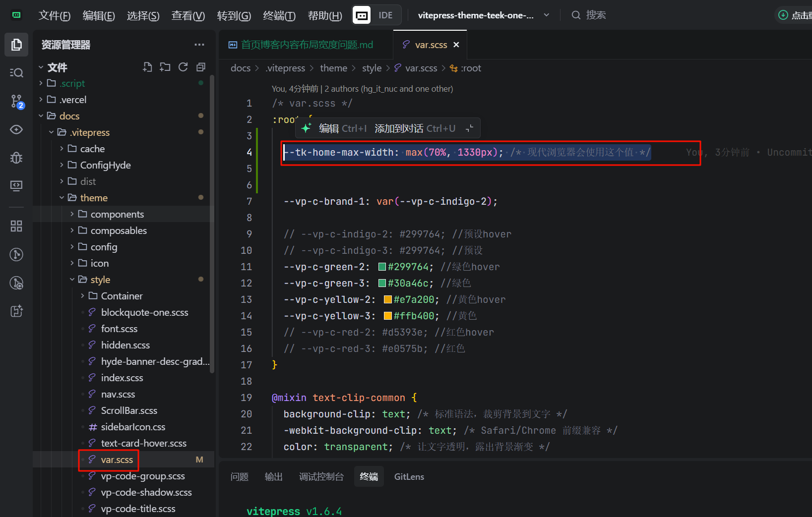Open the 查看(V) menu

(188, 15)
